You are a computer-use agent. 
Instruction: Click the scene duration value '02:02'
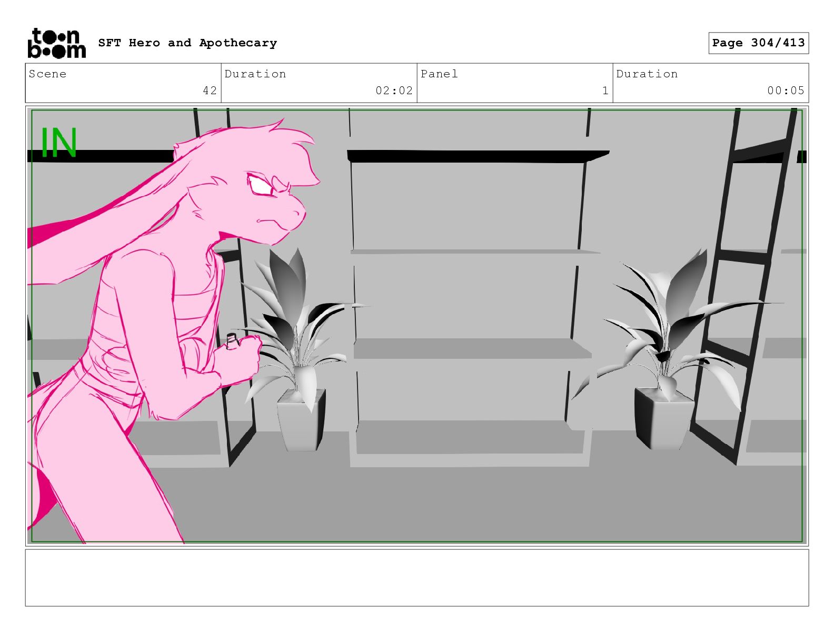[x=394, y=90]
